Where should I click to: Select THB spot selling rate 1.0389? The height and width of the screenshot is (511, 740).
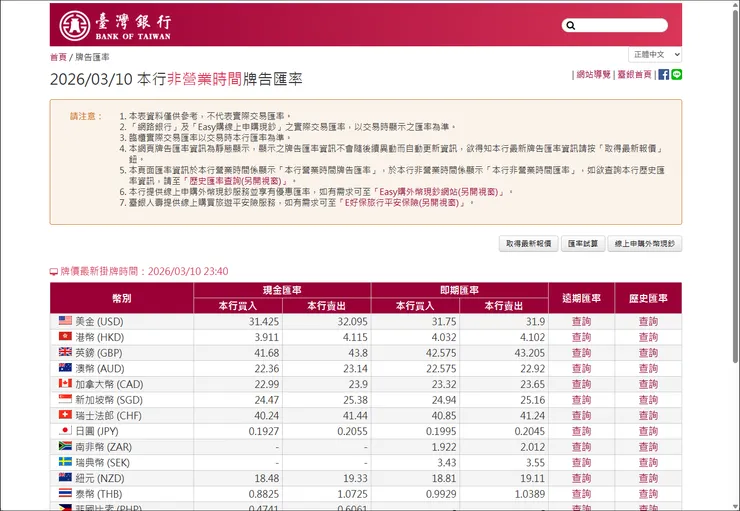[530, 494]
